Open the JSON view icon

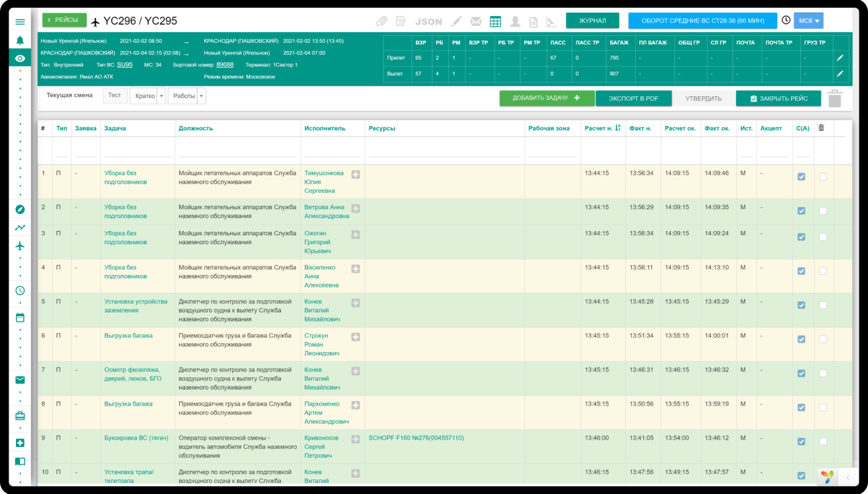tap(428, 21)
